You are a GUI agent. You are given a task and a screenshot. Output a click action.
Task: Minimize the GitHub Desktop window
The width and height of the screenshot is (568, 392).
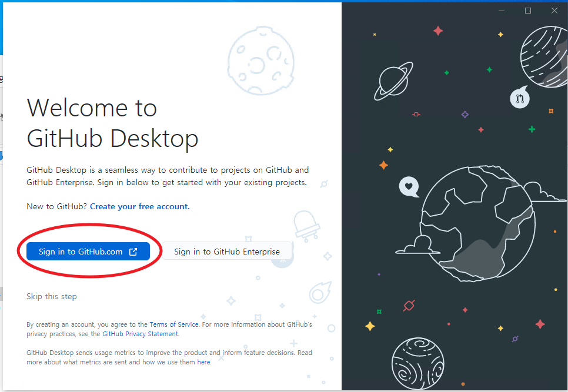click(x=502, y=11)
